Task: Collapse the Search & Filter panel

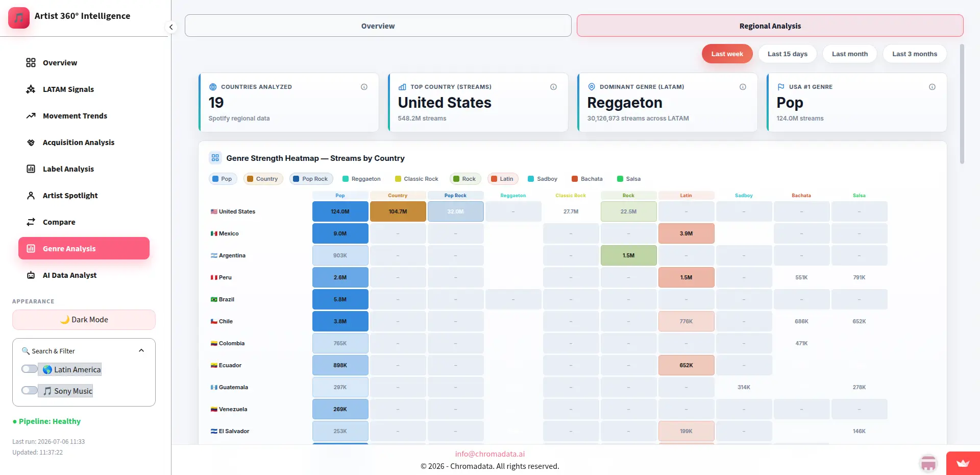Action: (x=141, y=350)
